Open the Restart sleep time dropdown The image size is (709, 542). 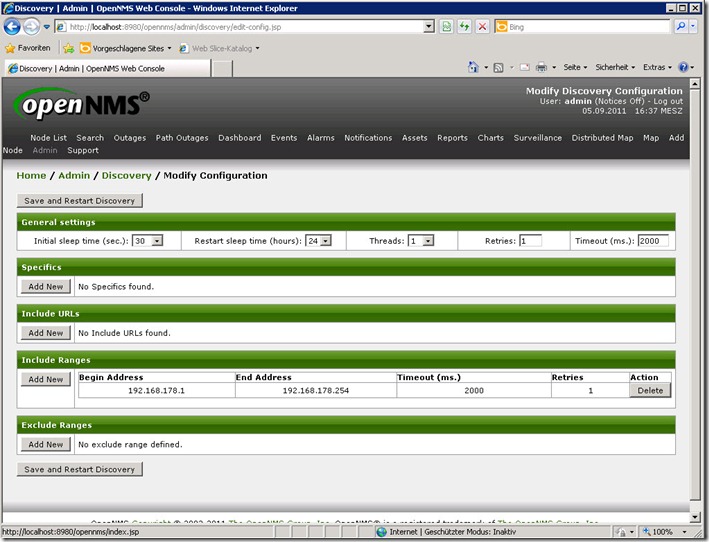[318, 241]
